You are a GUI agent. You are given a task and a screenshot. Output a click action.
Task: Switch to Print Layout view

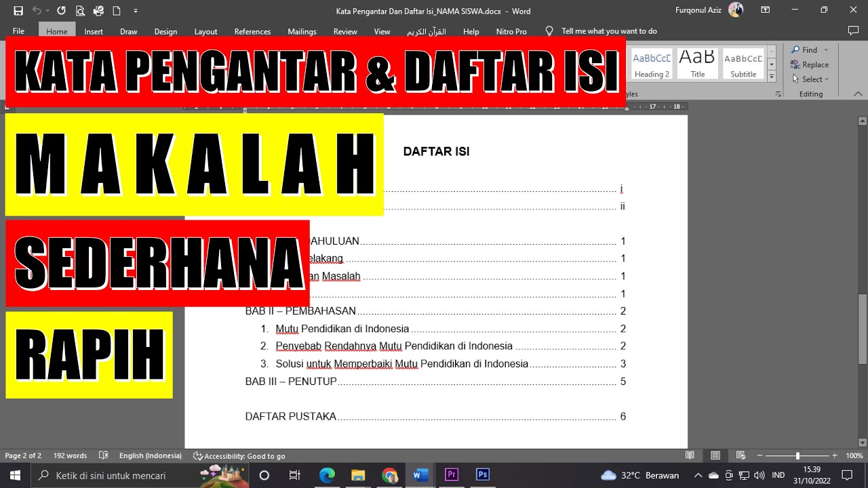coord(715,455)
